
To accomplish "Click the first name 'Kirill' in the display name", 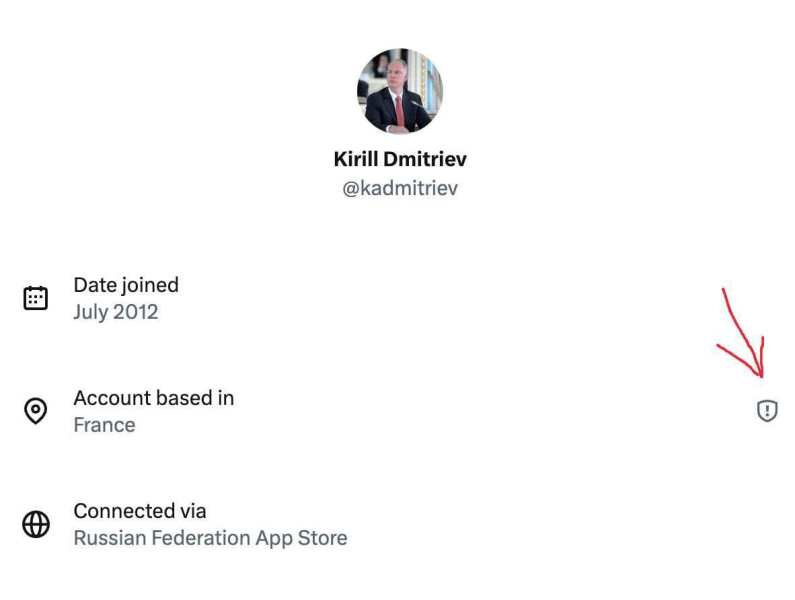I will point(357,159).
